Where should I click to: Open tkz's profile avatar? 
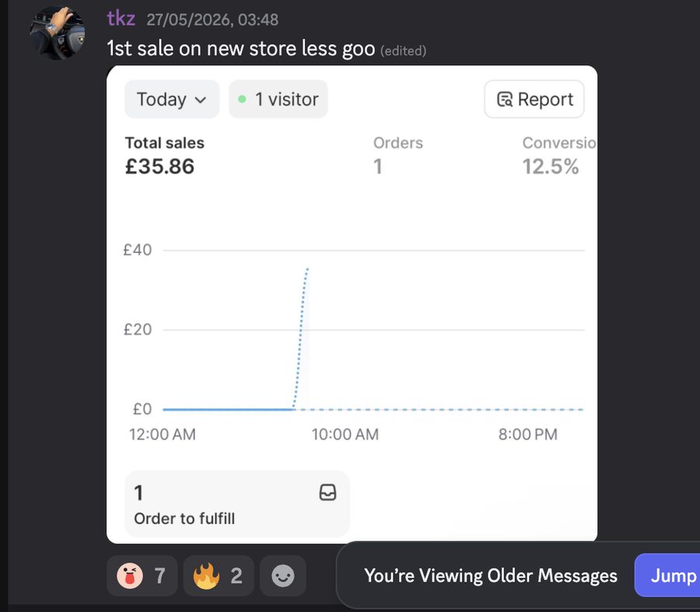(x=57, y=33)
